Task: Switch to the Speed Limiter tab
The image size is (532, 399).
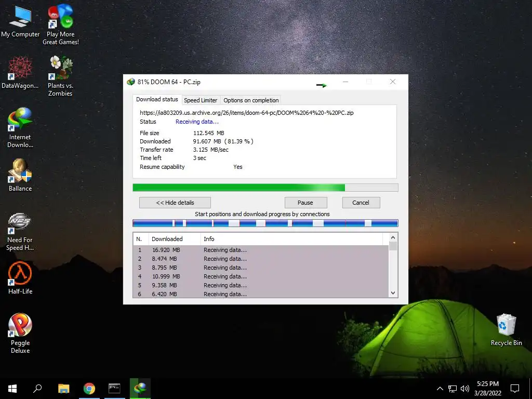Action: pyautogui.click(x=201, y=100)
